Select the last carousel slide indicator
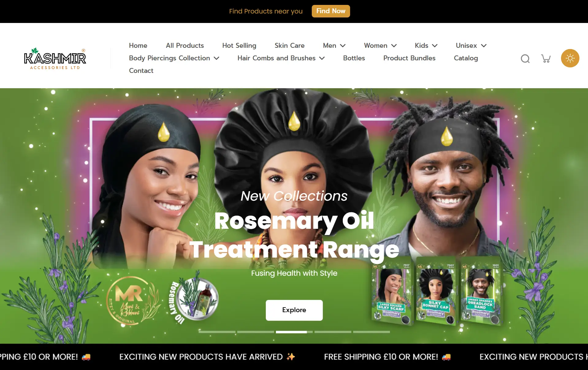This screenshot has height=370, width=588. click(x=371, y=332)
